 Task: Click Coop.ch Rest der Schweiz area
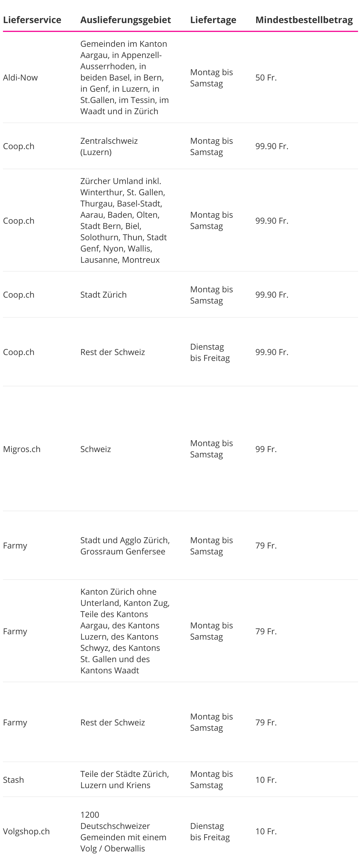tap(112, 352)
